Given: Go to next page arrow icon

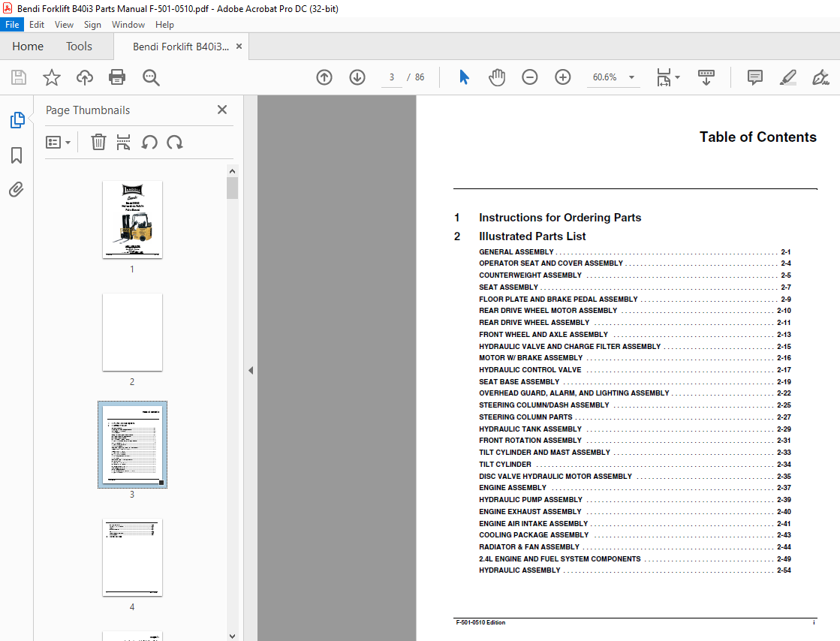Looking at the screenshot, I should [x=357, y=77].
